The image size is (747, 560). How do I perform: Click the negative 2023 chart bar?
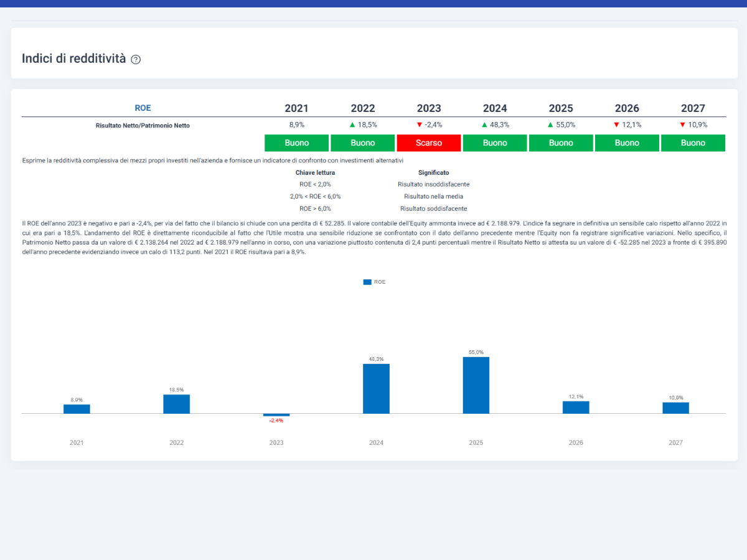tap(276, 415)
